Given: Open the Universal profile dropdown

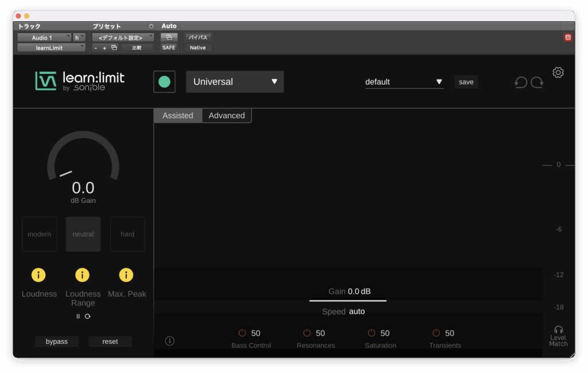Looking at the screenshot, I should (235, 81).
